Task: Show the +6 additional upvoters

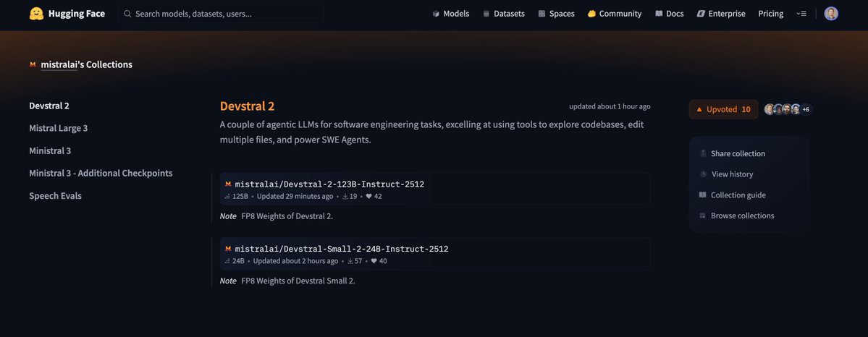Action: (x=806, y=110)
